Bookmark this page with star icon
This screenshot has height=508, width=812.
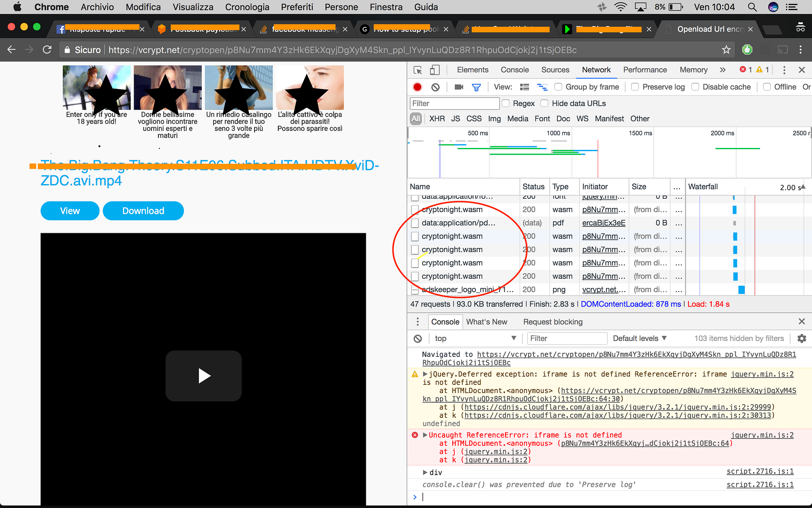726,50
